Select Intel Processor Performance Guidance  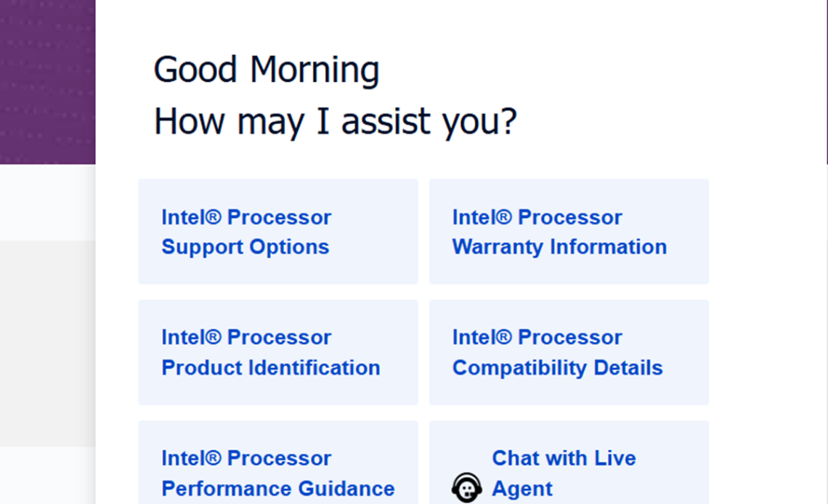coord(277,472)
